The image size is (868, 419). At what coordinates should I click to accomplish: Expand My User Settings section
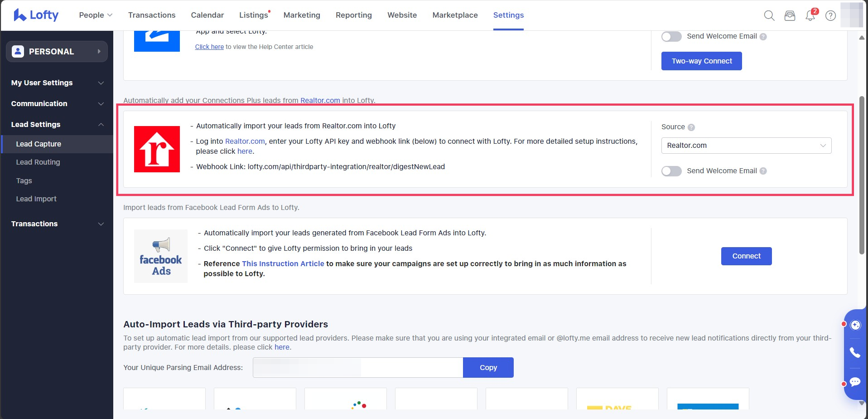(57, 83)
